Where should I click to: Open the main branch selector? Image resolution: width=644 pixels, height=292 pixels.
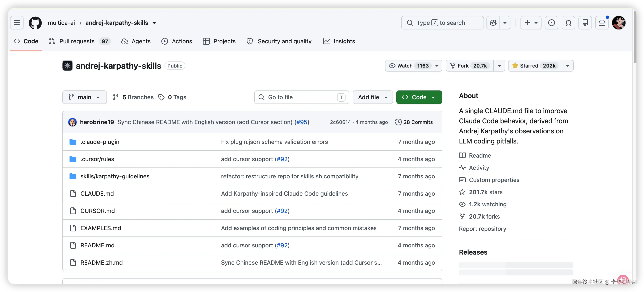[x=84, y=97]
